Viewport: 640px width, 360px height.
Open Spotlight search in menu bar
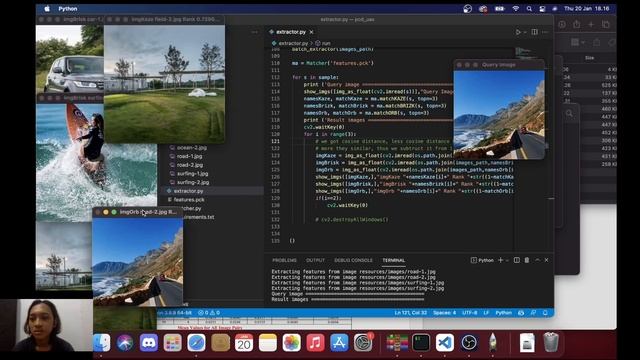529,9
